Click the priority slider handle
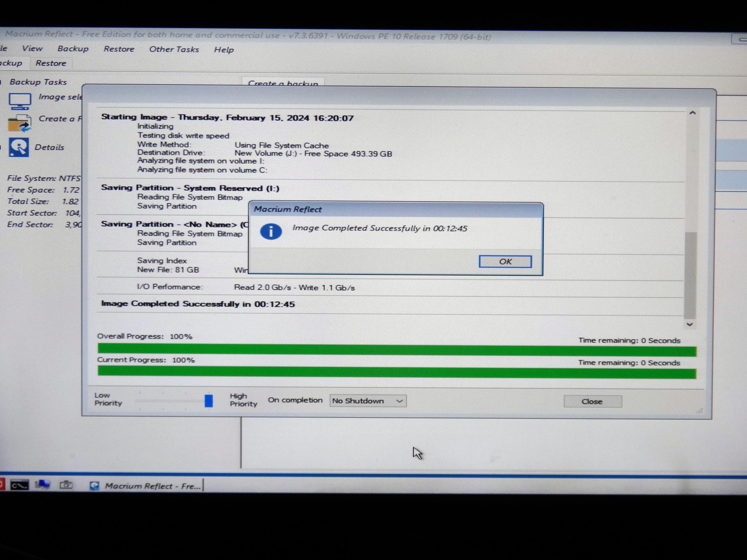This screenshot has width=747, height=560. point(209,401)
